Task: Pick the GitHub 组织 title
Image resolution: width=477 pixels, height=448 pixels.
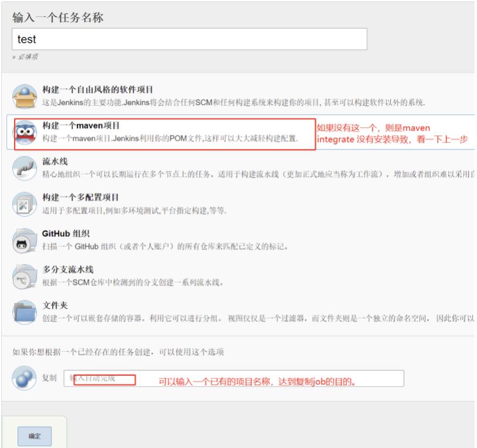Action: coord(66,233)
